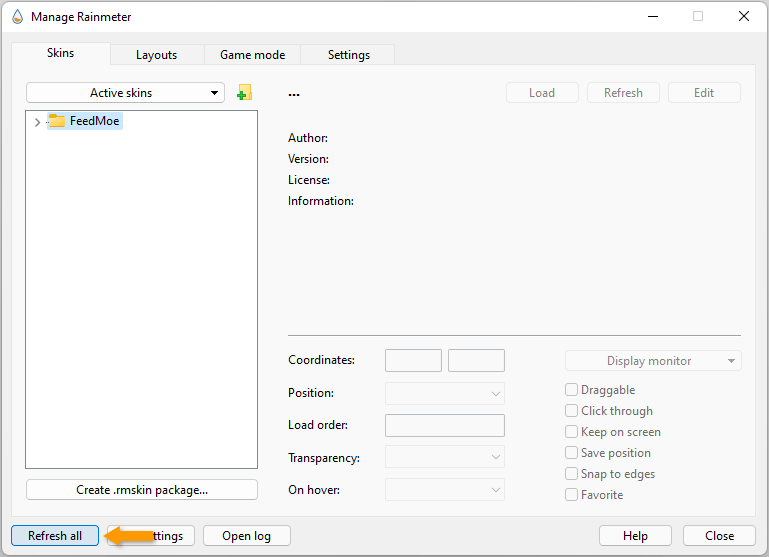Screen dimensions: 769x557
Task: Switch to the Layouts tab
Action: (x=157, y=55)
